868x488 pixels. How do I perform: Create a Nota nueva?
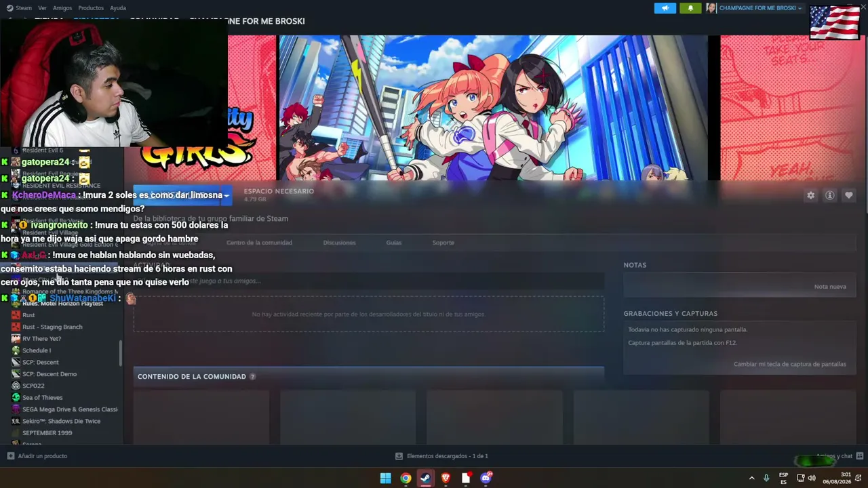pyautogui.click(x=830, y=287)
